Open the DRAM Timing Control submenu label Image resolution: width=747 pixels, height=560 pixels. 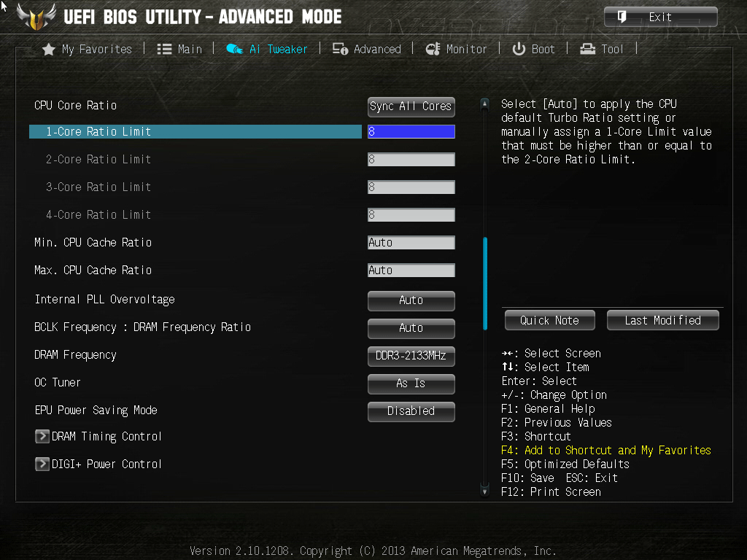point(107,436)
